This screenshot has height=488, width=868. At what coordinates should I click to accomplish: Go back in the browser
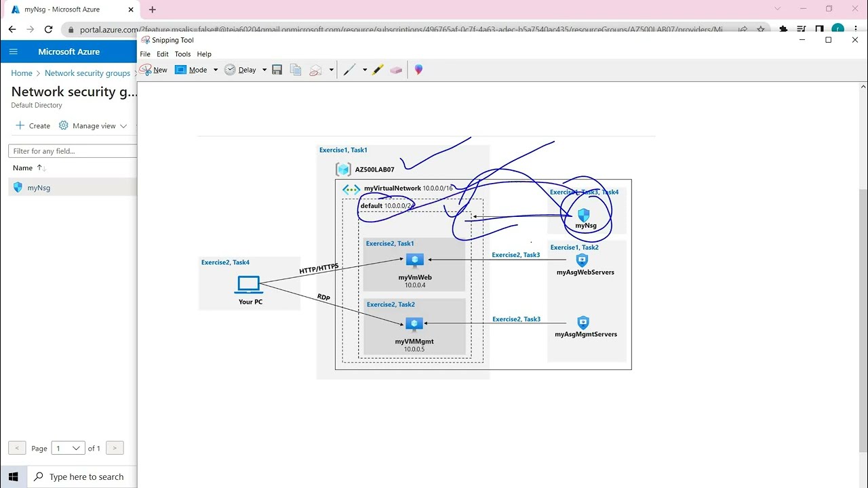click(x=12, y=29)
